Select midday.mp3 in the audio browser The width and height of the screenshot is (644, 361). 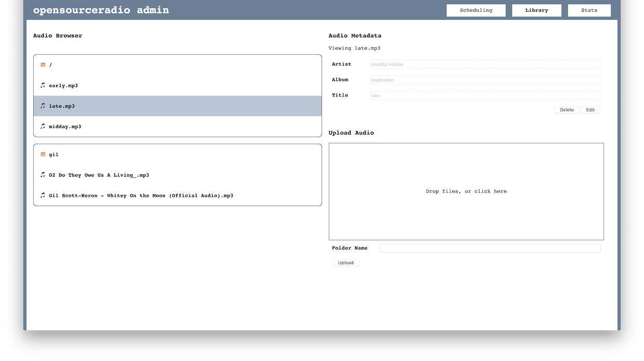[177, 126]
